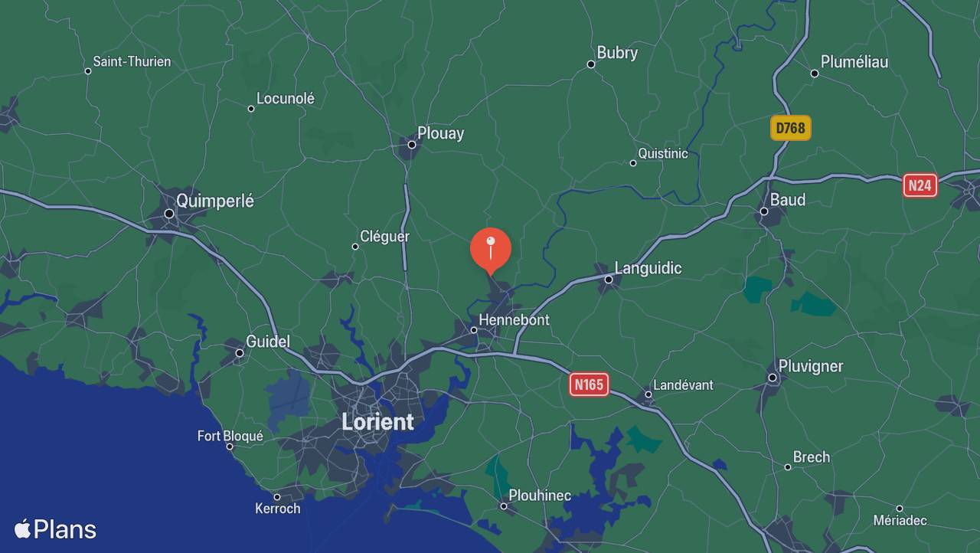Click the Pluméliau town label
This screenshot has width=980, height=553.
coord(854,62)
